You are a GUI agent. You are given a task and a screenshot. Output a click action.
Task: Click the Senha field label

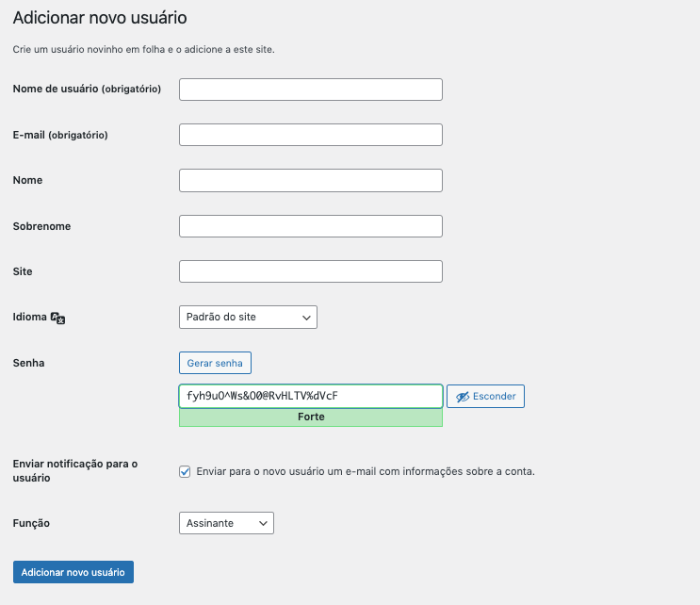28,363
